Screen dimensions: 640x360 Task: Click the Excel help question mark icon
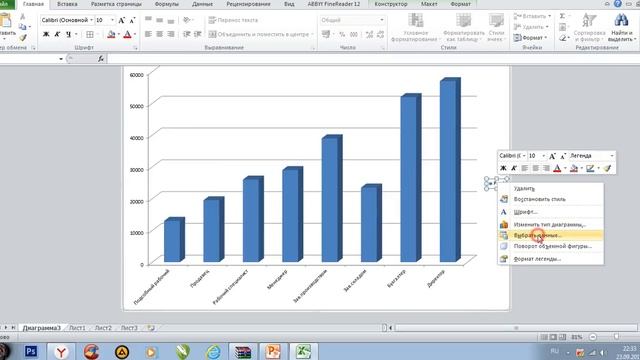pyautogui.click(x=618, y=4)
